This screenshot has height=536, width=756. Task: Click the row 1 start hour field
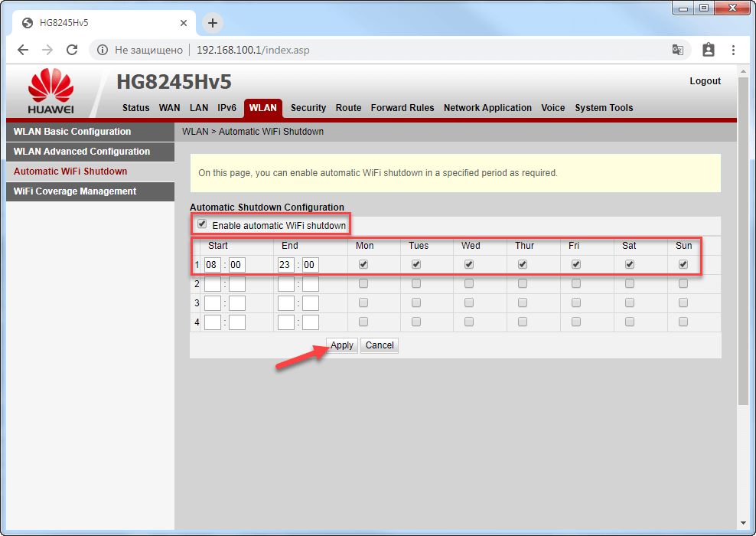[x=213, y=265]
